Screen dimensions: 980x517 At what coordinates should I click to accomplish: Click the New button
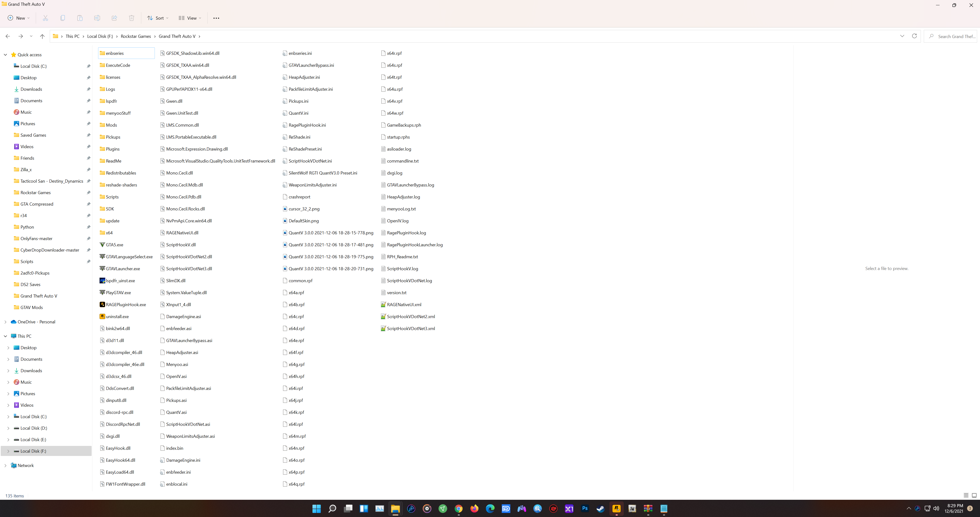tap(18, 18)
